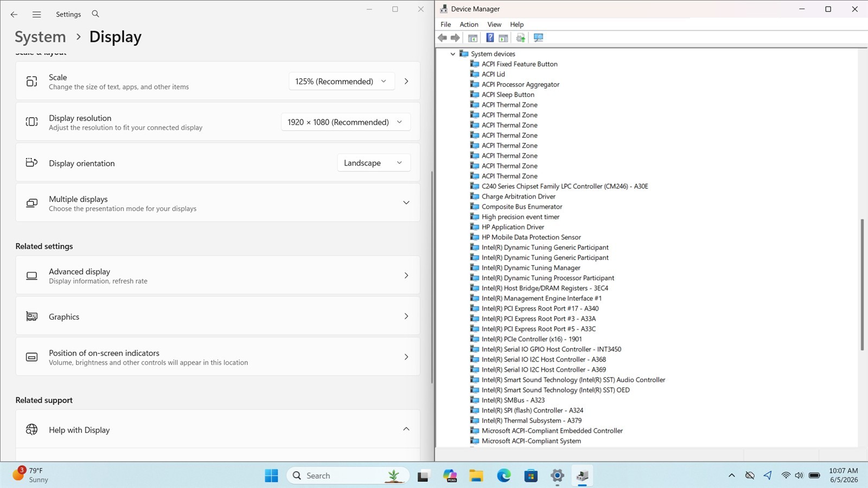Open the Display resolution 1920 × 1080 dropdown
The height and width of the screenshot is (488, 868).
point(346,122)
